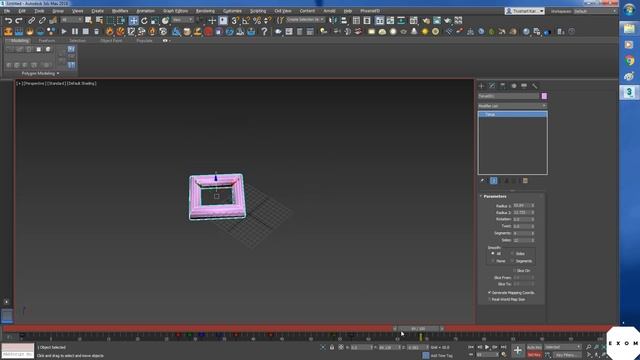Click the Set Key button
This screenshot has height=360, width=640.
(534, 355)
